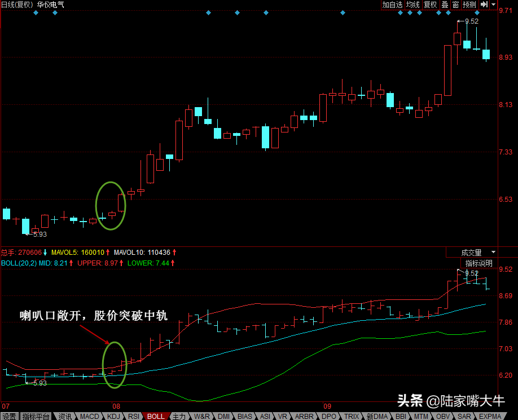The height and width of the screenshot is (420, 518).
Task: Select the RSI indicator tab
Action: [x=134, y=416]
